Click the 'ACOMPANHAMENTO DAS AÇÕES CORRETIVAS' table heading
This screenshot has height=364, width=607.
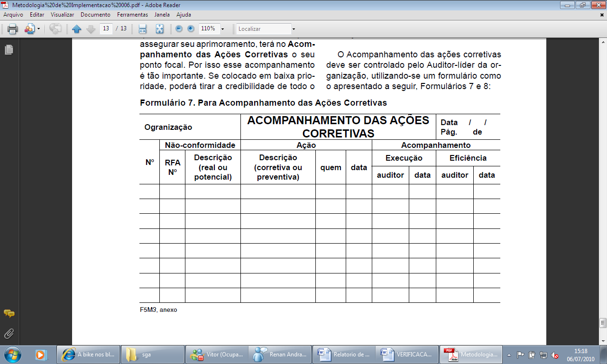click(338, 127)
